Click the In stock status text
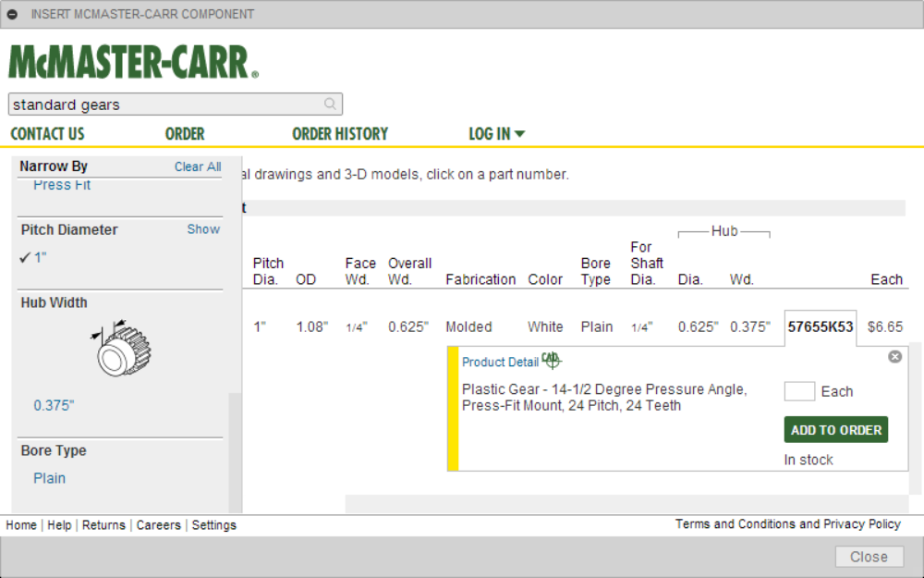 [x=808, y=460]
